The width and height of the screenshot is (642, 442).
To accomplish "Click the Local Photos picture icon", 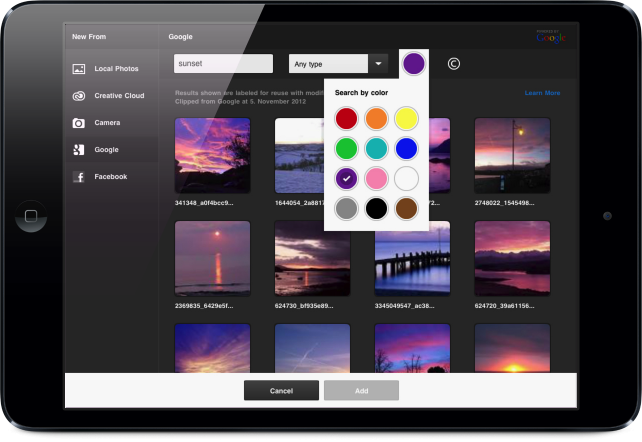I will [x=79, y=69].
